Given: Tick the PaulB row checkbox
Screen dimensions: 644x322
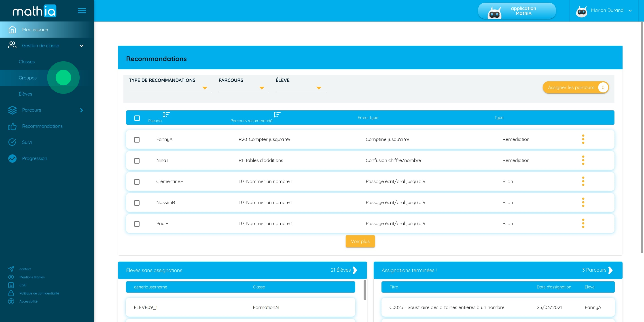Looking at the screenshot, I should tap(137, 224).
